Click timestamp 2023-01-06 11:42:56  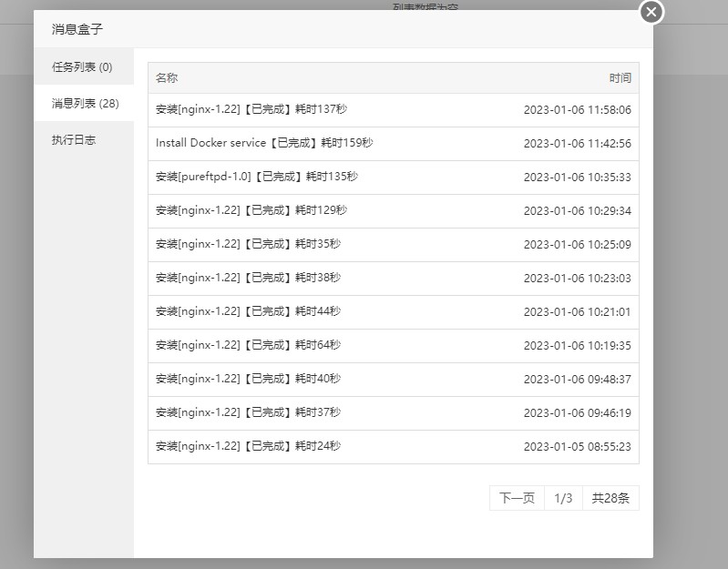coord(577,144)
